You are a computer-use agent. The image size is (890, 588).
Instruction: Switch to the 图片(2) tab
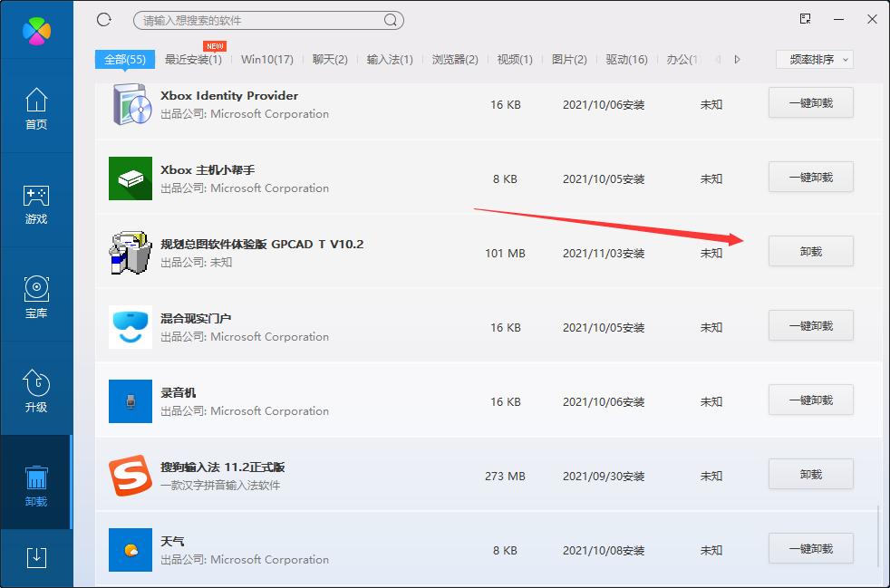click(x=569, y=60)
